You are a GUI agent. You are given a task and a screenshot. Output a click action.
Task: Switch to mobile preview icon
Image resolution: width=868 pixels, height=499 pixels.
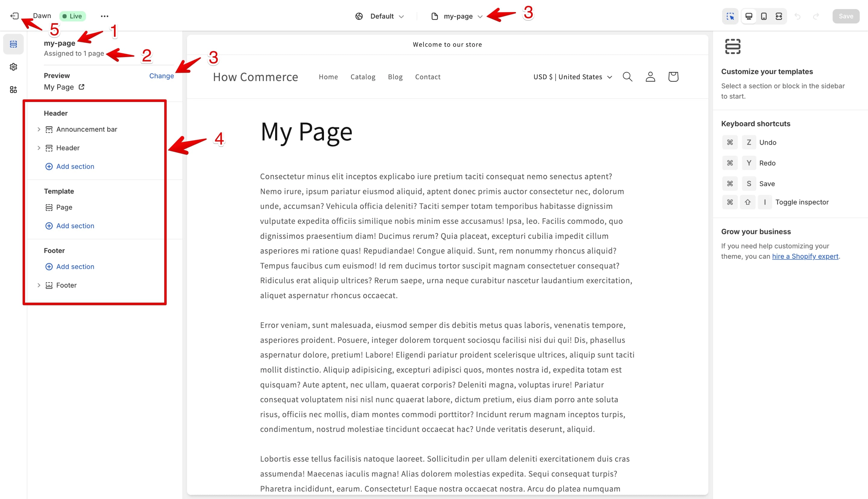[764, 16]
